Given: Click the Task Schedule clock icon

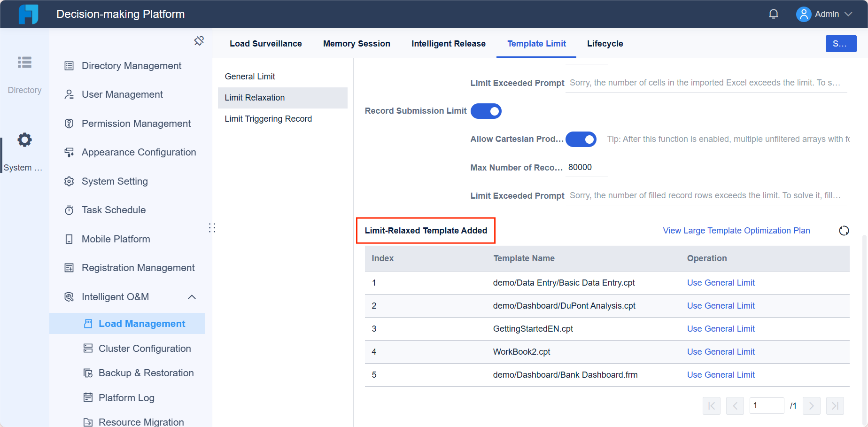Looking at the screenshot, I should click(69, 210).
